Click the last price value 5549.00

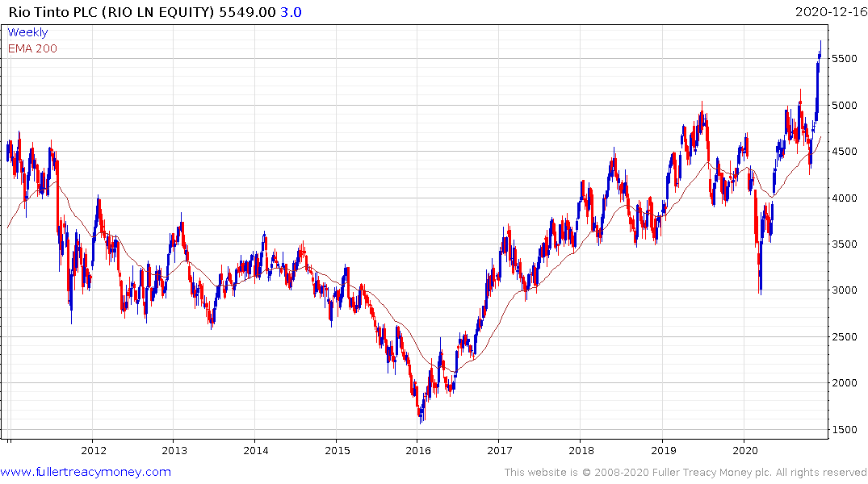click(x=247, y=12)
